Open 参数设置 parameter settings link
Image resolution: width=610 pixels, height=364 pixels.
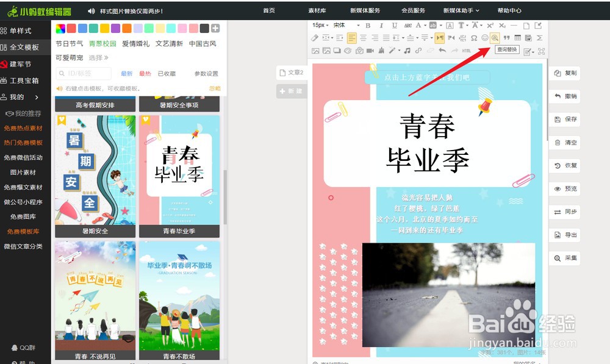click(206, 74)
